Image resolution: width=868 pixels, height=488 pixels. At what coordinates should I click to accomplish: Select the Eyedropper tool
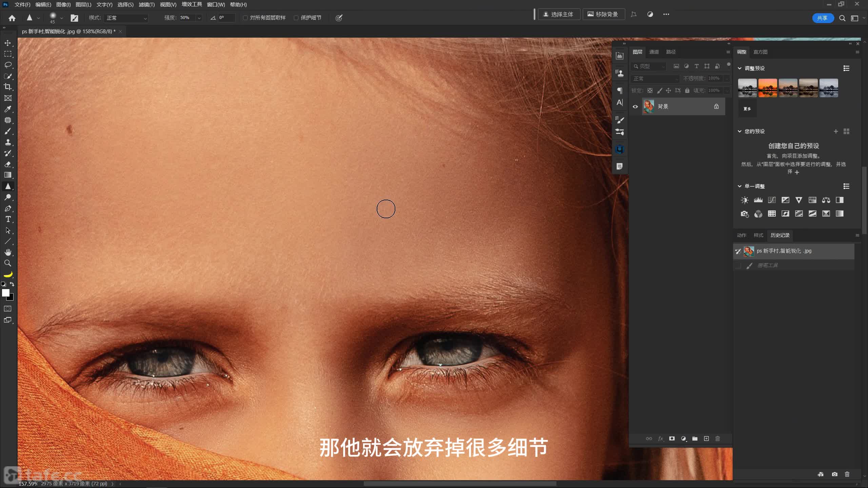coord(8,109)
